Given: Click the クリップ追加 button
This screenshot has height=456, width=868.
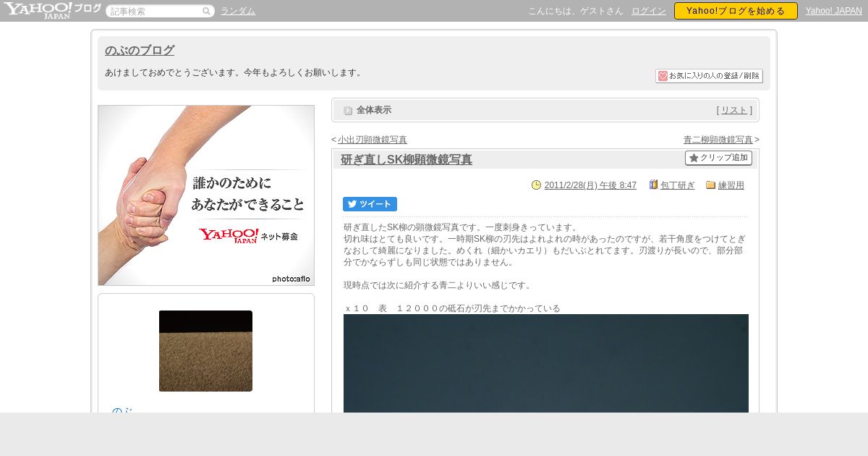Looking at the screenshot, I should (718, 158).
